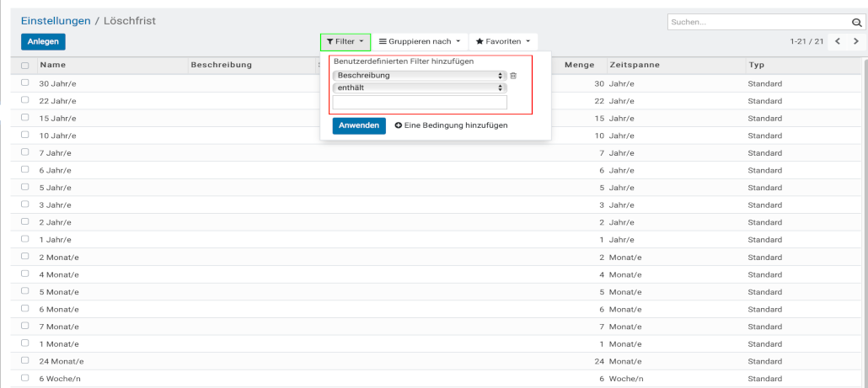Click the Anlegen button
The image size is (868, 388).
43,41
